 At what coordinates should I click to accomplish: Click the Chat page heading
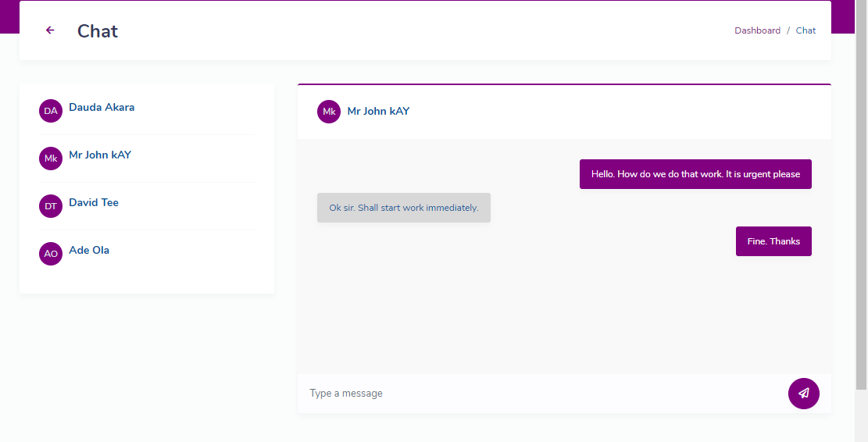(x=98, y=31)
